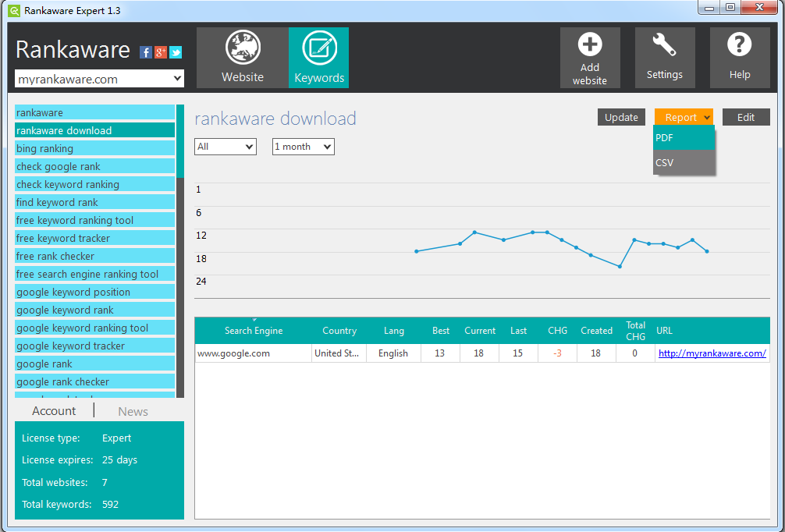The width and height of the screenshot is (785, 532).
Task: Switch to the Website view
Action: pyautogui.click(x=243, y=58)
